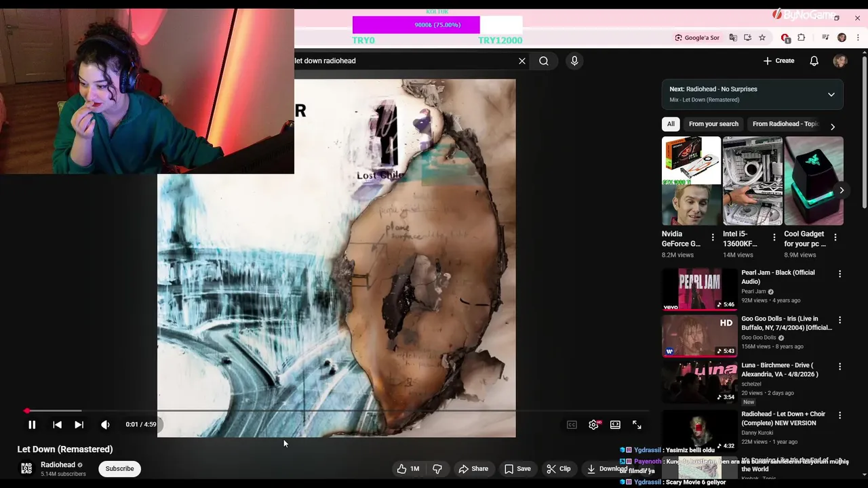Skip to the previous video

click(x=57, y=425)
